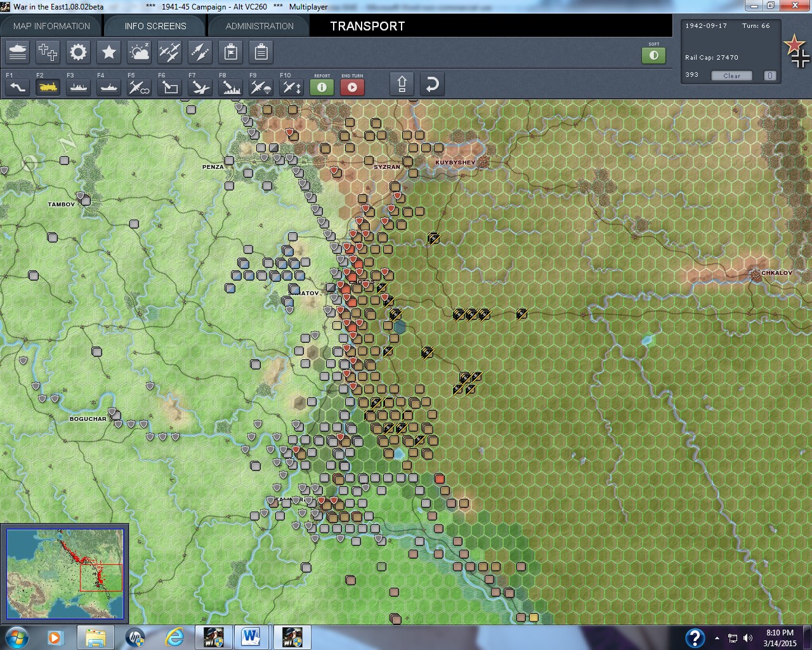The height and width of the screenshot is (650, 812).
Task: Open the clipboard list report icon
Action: (261, 52)
